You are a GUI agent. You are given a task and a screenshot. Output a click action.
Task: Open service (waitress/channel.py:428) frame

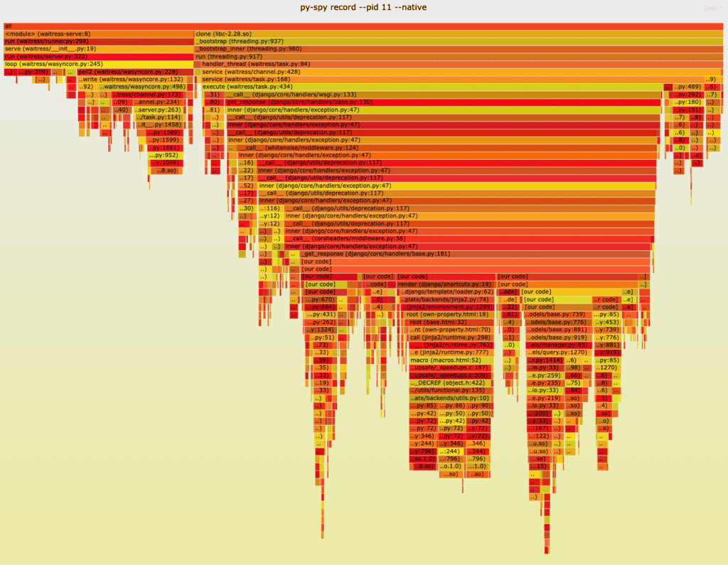pos(461,72)
